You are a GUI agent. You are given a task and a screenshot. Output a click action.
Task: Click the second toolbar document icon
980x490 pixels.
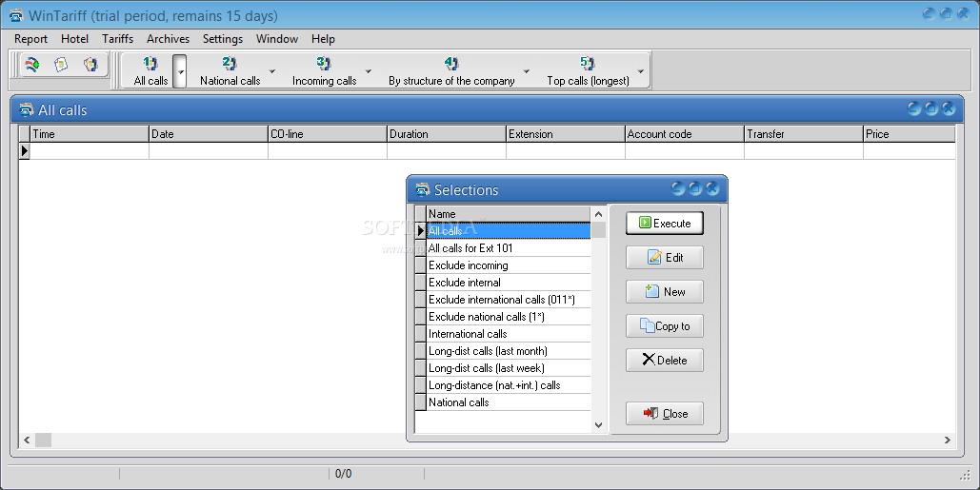(x=61, y=65)
